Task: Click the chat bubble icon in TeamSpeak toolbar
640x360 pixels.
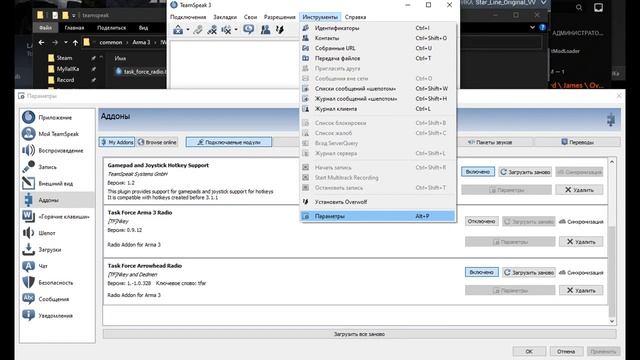Action: 249,29
